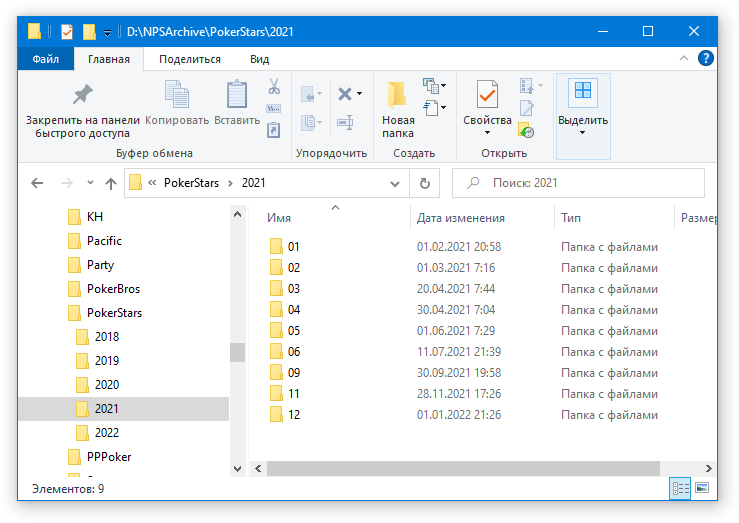
Task: Click the navigation pane scrollbar thumb
Action: click(x=238, y=352)
